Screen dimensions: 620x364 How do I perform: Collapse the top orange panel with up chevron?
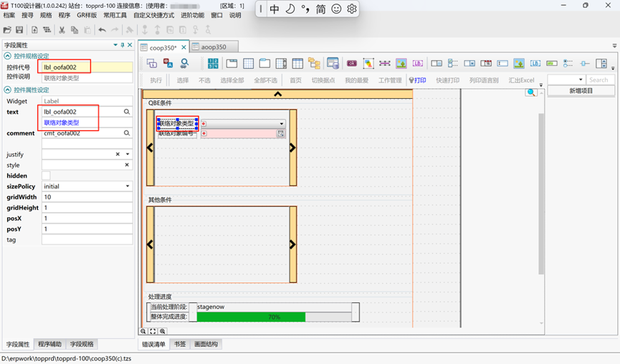(277, 94)
